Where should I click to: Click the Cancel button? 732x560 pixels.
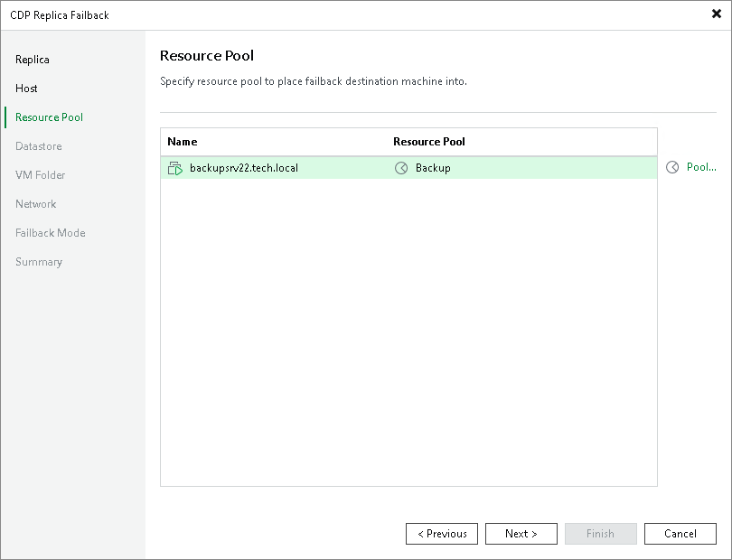click(680, 534)
